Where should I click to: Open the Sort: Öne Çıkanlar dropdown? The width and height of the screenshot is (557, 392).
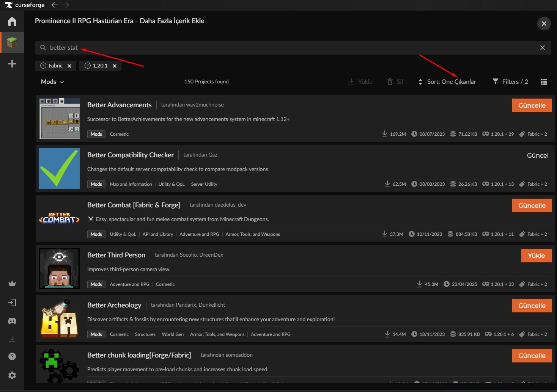[x=447, y=82]
